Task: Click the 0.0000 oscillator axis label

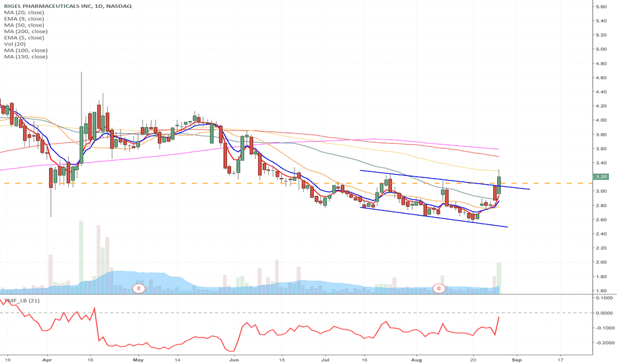Action: click(604, 313)
